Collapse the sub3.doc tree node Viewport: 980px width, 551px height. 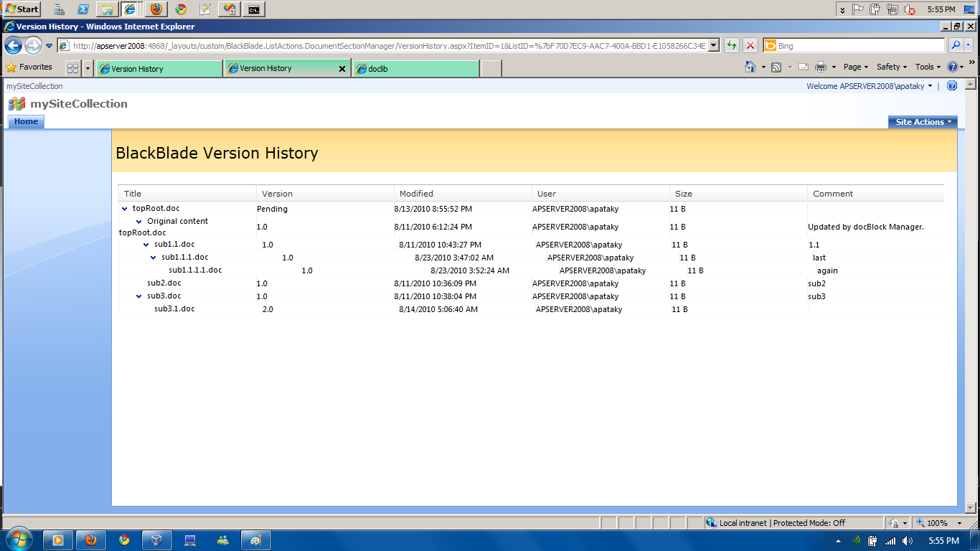pos(139,296)
